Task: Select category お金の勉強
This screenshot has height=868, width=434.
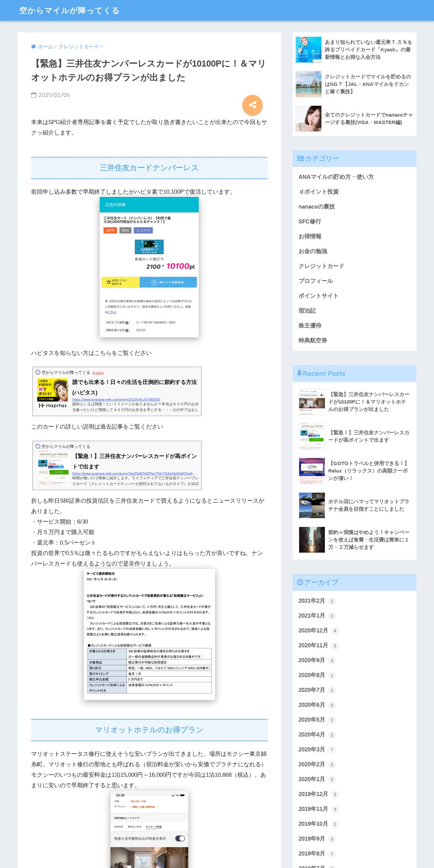Action: [x=313, y=251]
